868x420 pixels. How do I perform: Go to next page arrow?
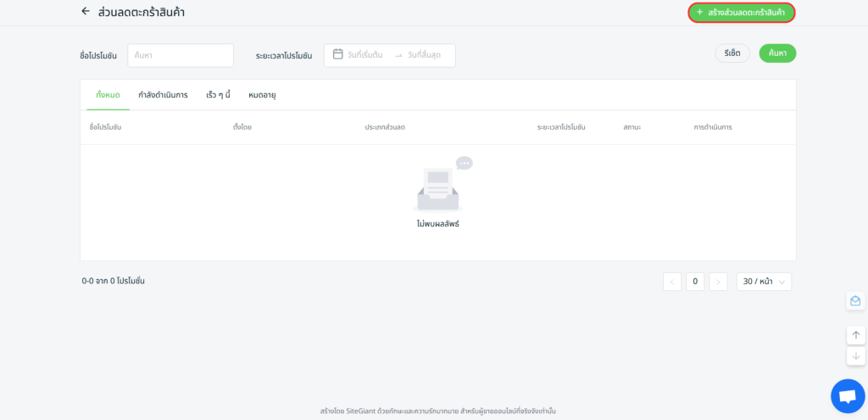click(x=718, y=282)
